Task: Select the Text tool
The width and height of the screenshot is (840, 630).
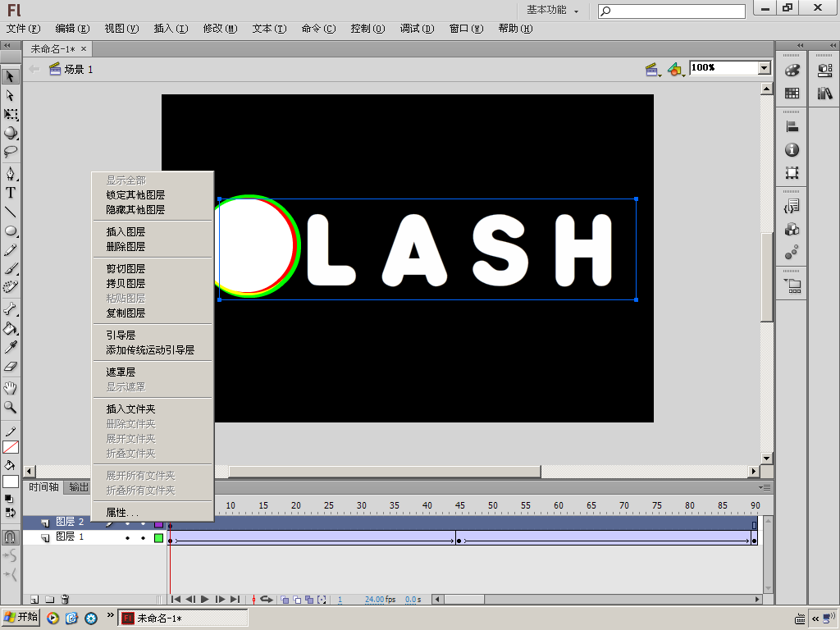Action: pos(10,193)
